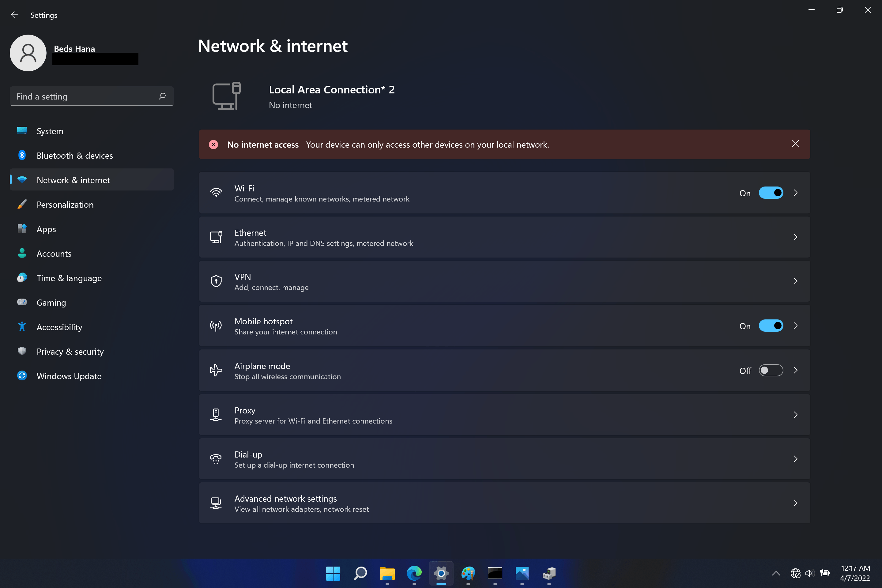Viewport: 882px width, 588px height.
Task: Turn off the Wi-Fi toggle
Action: 771,193
